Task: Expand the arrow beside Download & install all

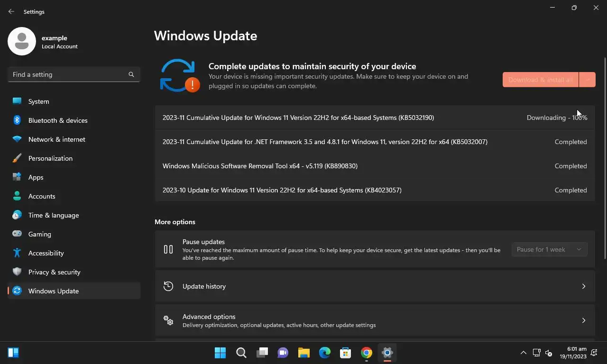Action: tap(587, 80)
